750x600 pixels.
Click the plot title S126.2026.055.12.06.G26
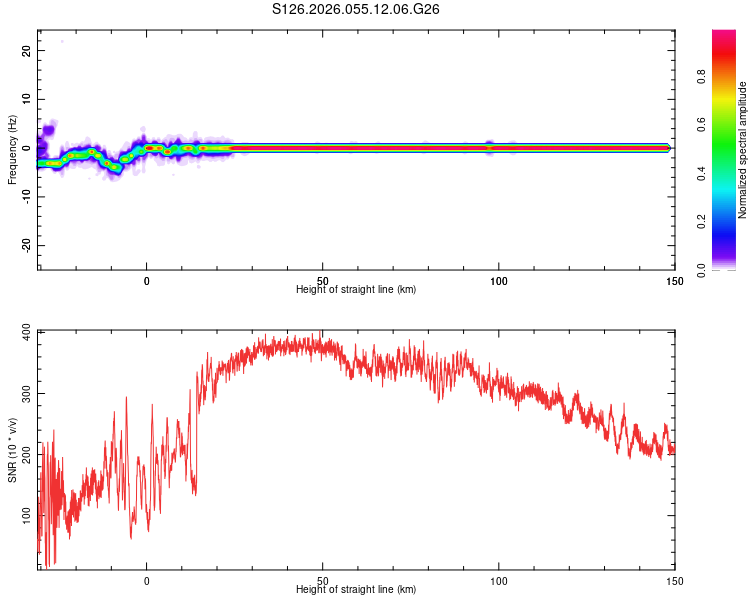tap(357, 9)
